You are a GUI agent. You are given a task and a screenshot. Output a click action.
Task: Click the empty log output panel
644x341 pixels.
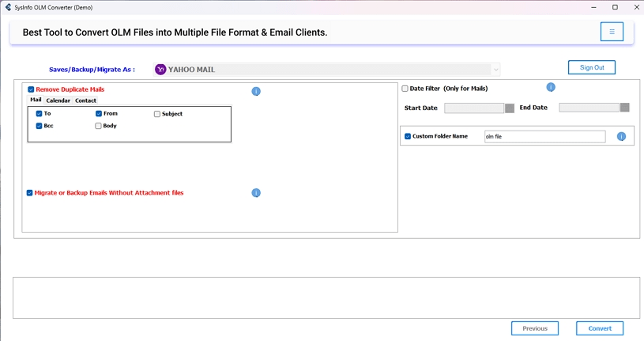[326, 297]
